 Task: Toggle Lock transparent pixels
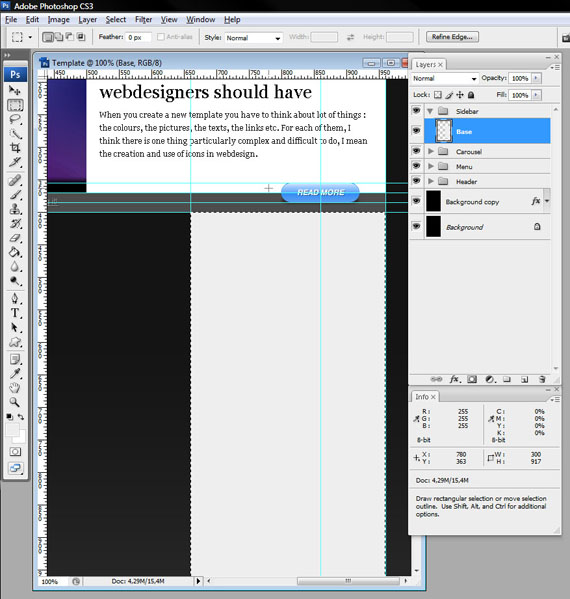coord(438,95)
